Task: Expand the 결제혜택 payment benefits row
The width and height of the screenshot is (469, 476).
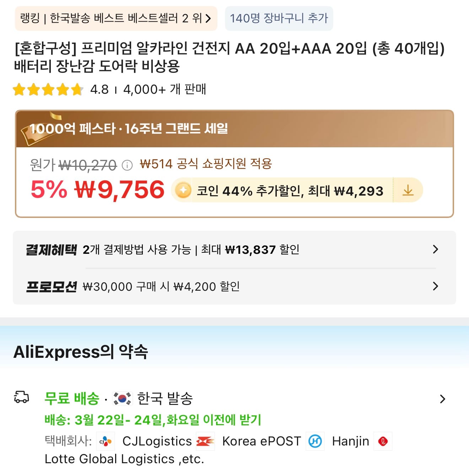Action: 231,250
